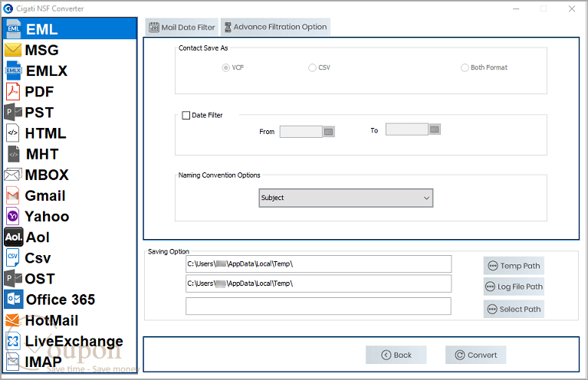Viewport: 588px width, 380px height.
Task: Choose the MBOX envelope icon
Action: coord(12,175)
